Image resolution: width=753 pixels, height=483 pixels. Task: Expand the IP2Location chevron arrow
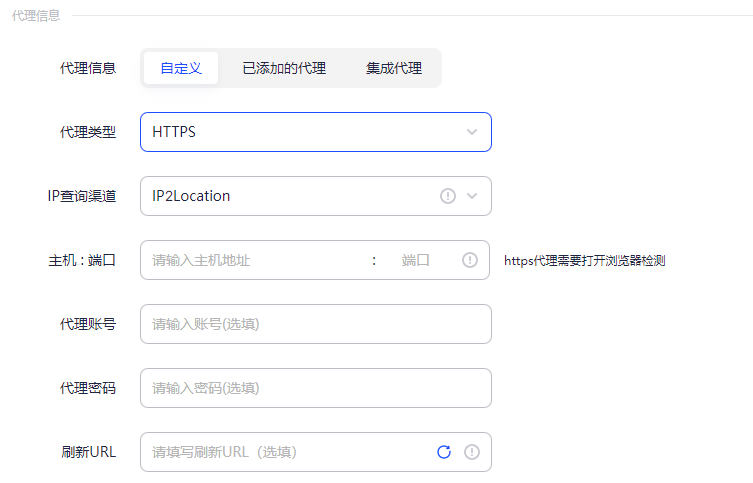[472, 196]
